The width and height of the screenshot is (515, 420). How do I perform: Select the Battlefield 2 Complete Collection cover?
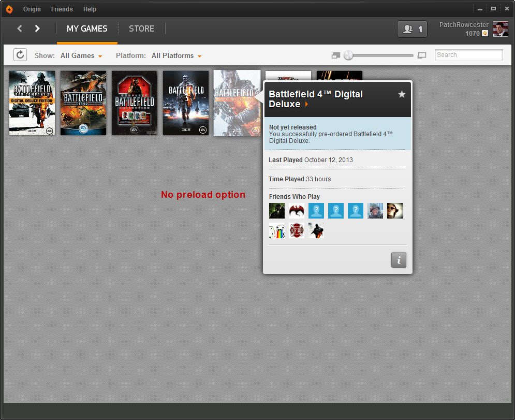[135, 103]
